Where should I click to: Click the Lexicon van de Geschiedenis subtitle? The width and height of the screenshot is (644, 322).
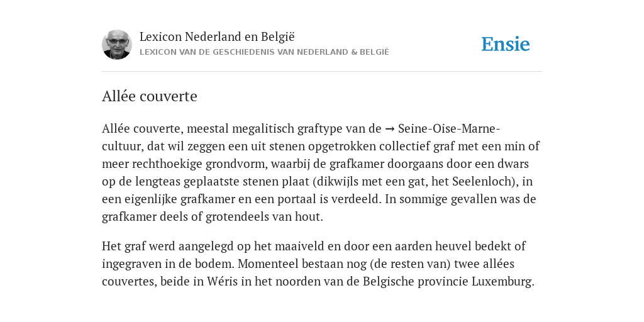[x=264, y=52]
